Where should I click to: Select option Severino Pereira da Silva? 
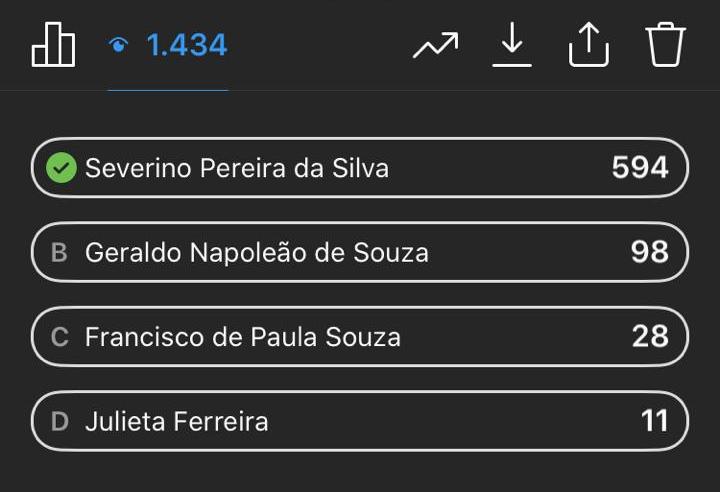click(x=360, y=168)
